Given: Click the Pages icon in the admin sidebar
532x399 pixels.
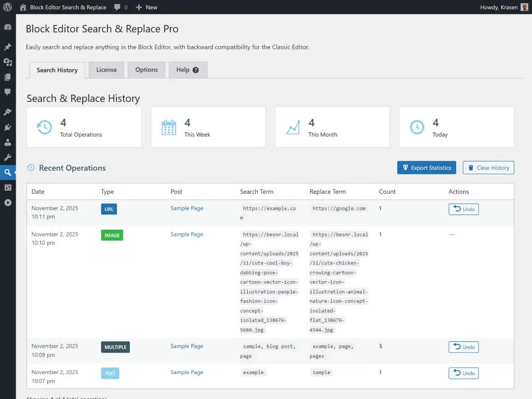Looking at the screenshot, I should (8, 77).
